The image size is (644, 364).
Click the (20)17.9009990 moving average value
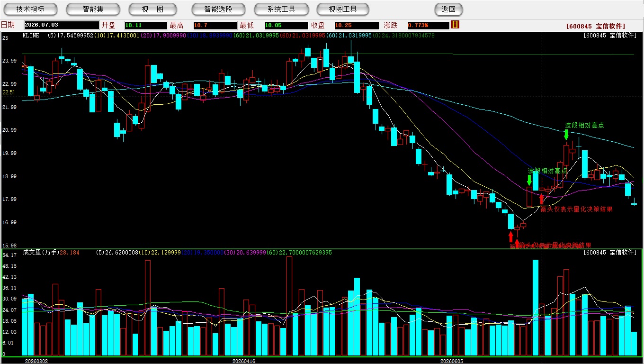tap(162, 36)
